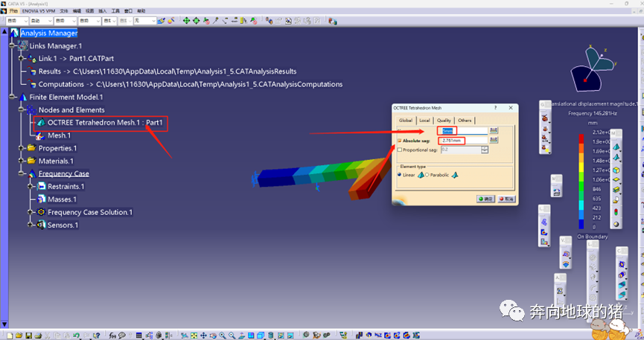Viewport: 644px width, 340px height.
Task: Click the Fit All In view icon
Action: (194, 336)
